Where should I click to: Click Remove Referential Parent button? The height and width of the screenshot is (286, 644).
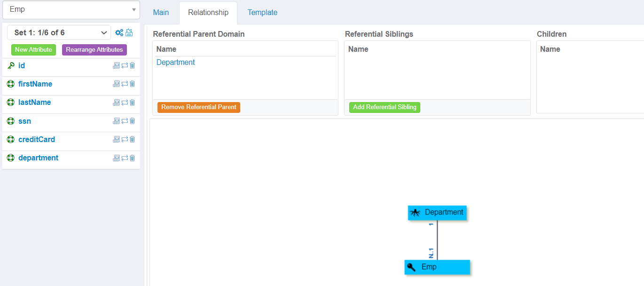(x=199, y=107)
